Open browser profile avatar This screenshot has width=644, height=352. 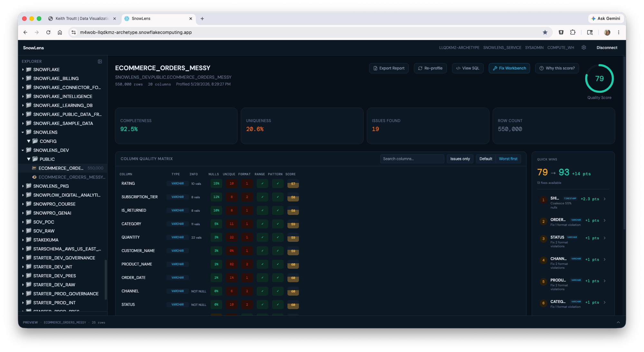[x=607, y=32]
